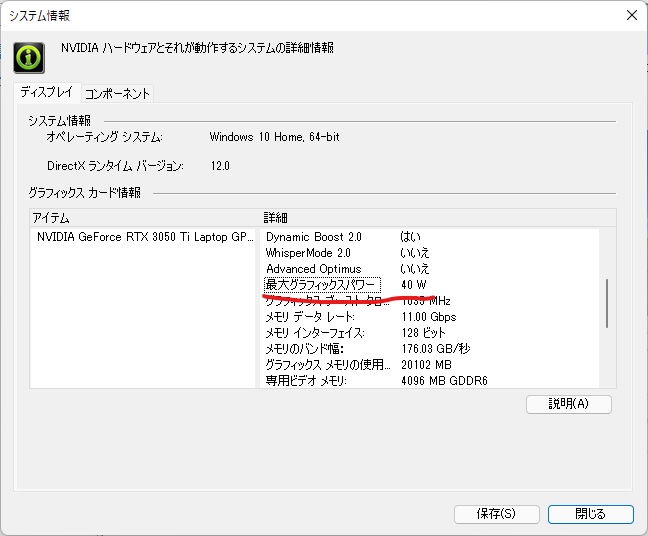Click the 20102 MB value
This screenshot has height=536, width=648.
[426, 365]
